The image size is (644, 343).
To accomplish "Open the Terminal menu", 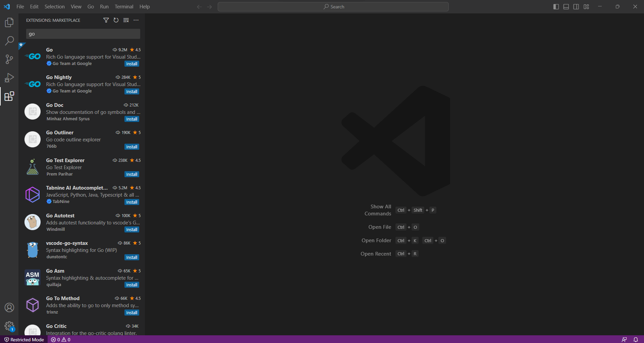I will coord(124,7).
